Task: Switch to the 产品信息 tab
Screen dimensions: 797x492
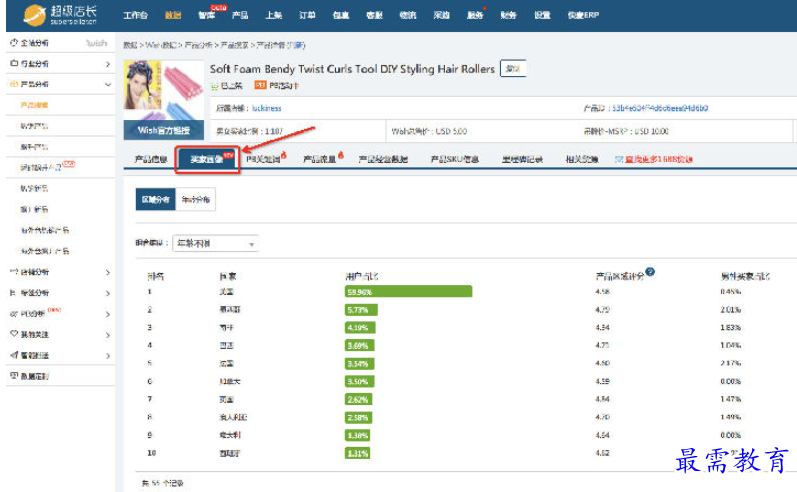Action: coord(151,160)
